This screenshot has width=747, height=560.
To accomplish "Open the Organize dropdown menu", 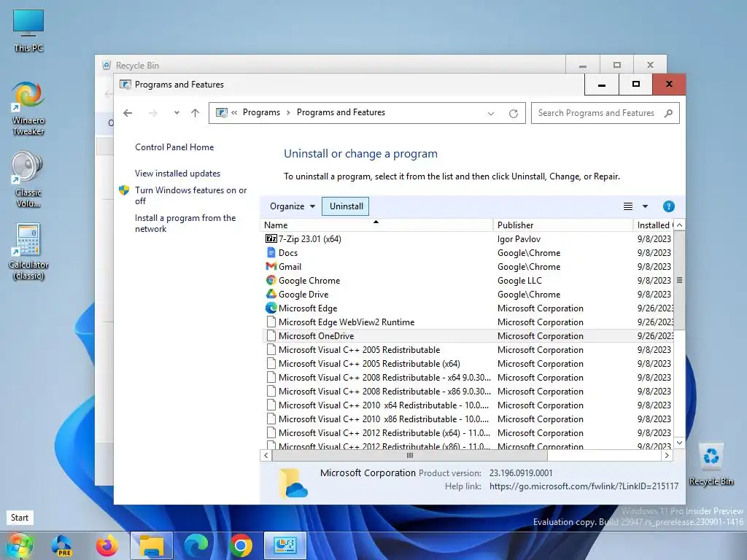I will coord(292,206).
